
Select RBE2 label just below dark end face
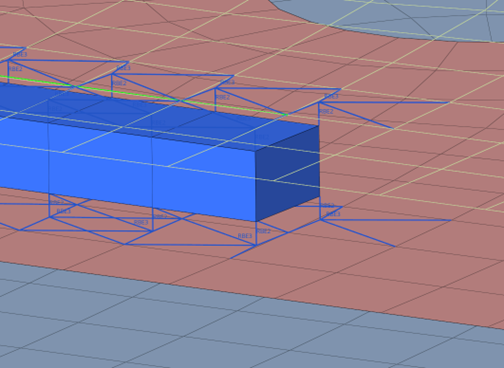click(327, 205)
